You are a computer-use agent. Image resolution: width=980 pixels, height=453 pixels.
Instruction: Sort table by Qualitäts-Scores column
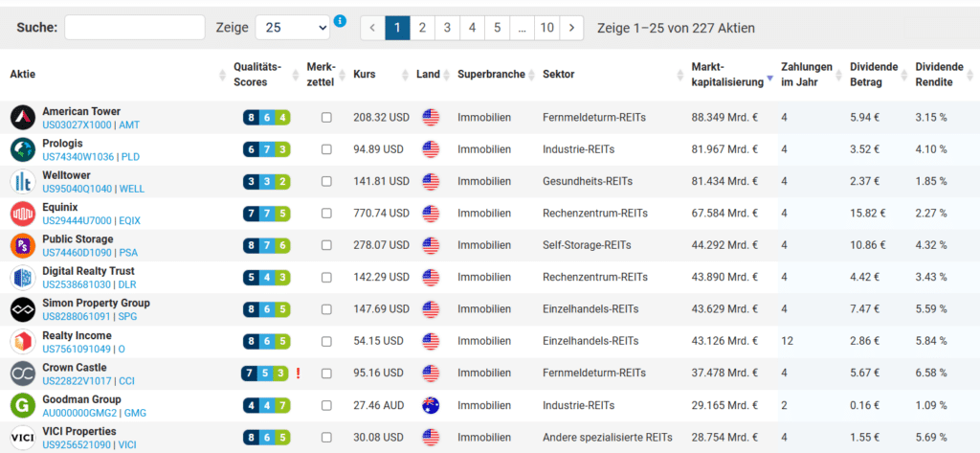point(257,74)
